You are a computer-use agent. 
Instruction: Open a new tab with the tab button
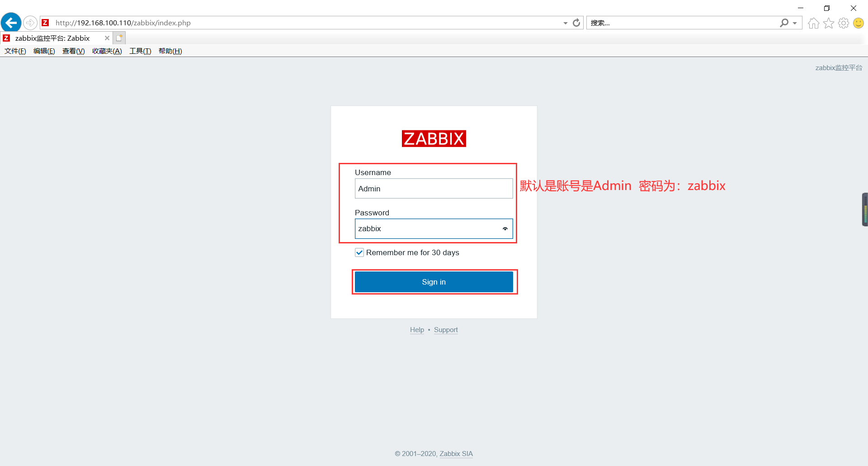[x=119, y=38]
